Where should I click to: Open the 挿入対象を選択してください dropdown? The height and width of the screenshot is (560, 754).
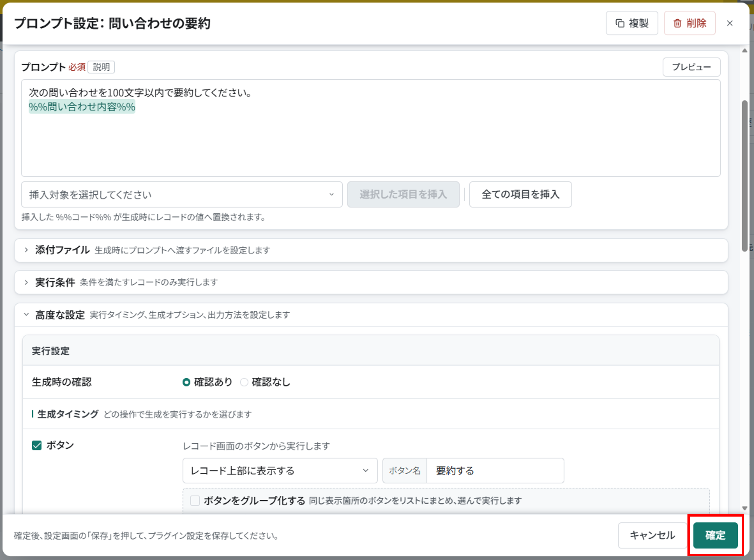tap(182, 195)
